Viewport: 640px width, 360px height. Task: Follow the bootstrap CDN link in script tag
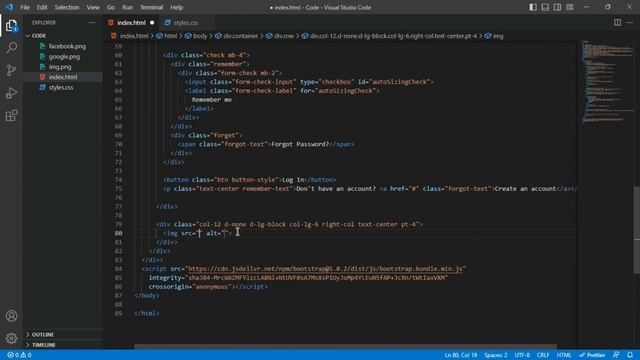click(325, 269)
